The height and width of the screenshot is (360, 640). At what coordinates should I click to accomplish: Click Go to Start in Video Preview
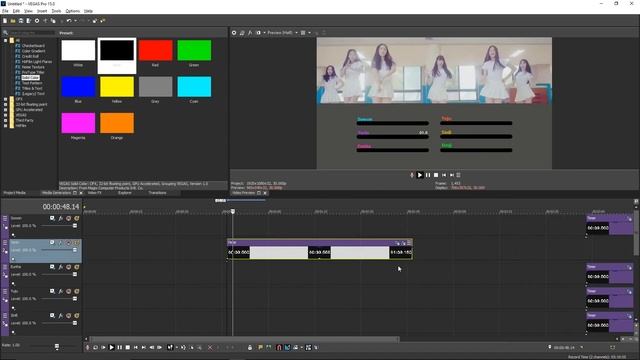pos(444,175)
